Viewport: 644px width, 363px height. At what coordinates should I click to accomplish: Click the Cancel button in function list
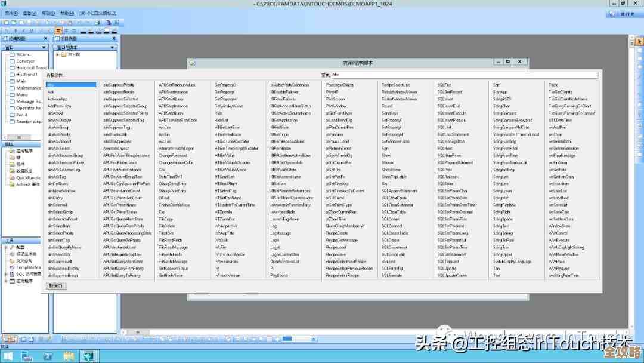(57, 286)
